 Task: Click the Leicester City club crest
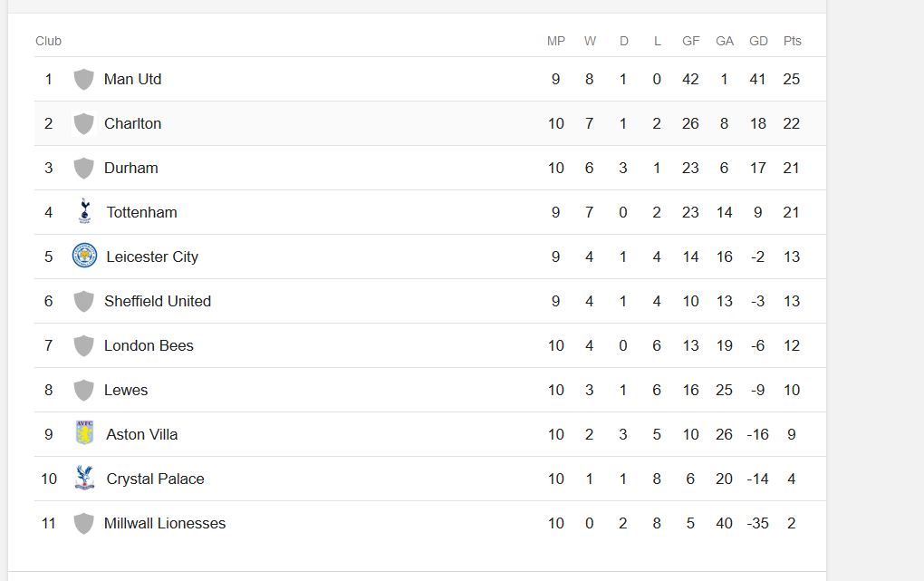point(84,257)
